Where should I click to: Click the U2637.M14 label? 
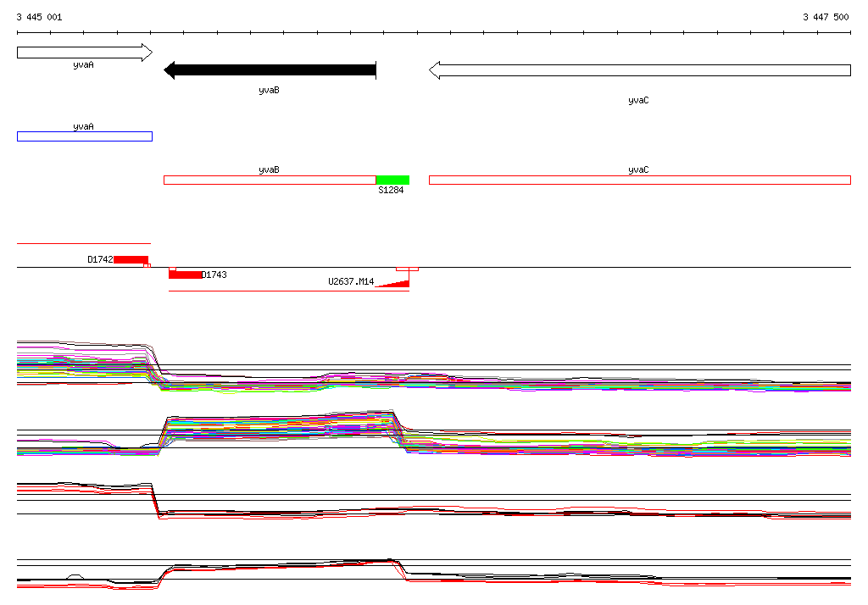pos(351,281)
